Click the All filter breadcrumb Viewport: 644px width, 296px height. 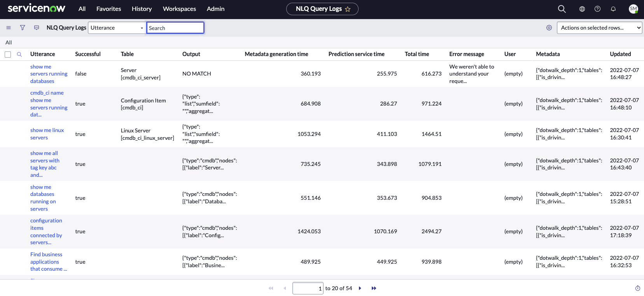pyautogui.click(x=9, y=42)
